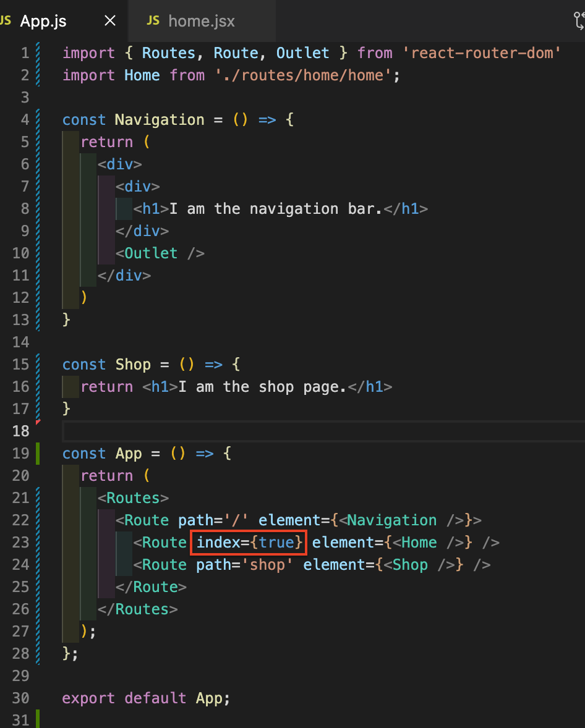Image resolution: width=585 pixels, height=728 pixels.
Task: Click the compare changes icon at tab bar edge
Action: (579, 21)
